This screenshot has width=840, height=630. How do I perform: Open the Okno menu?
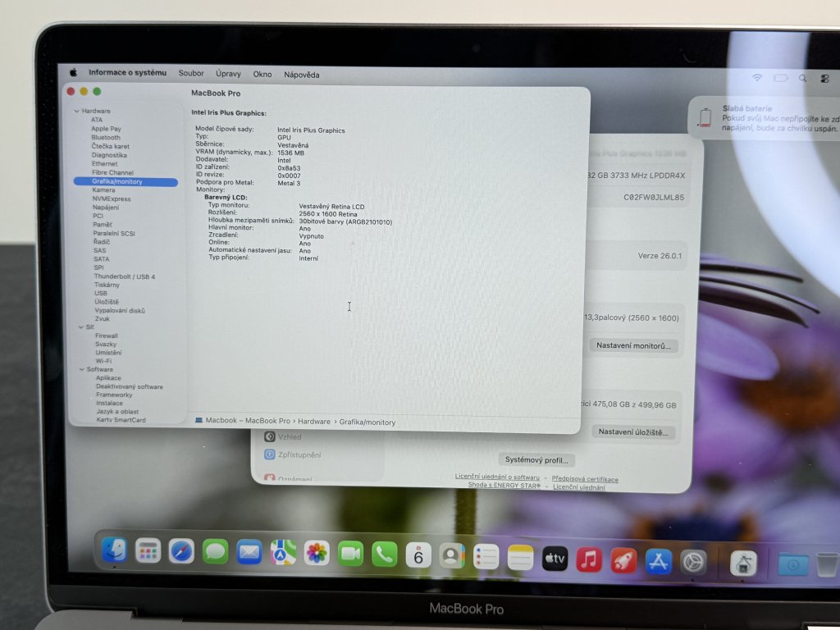262,75
